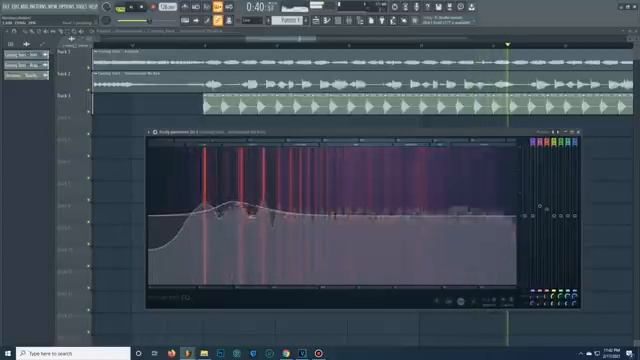Toggle pattern/song mode switch
Image resolution: width=640 pixels, height=360 pixels.
[120, 8]
